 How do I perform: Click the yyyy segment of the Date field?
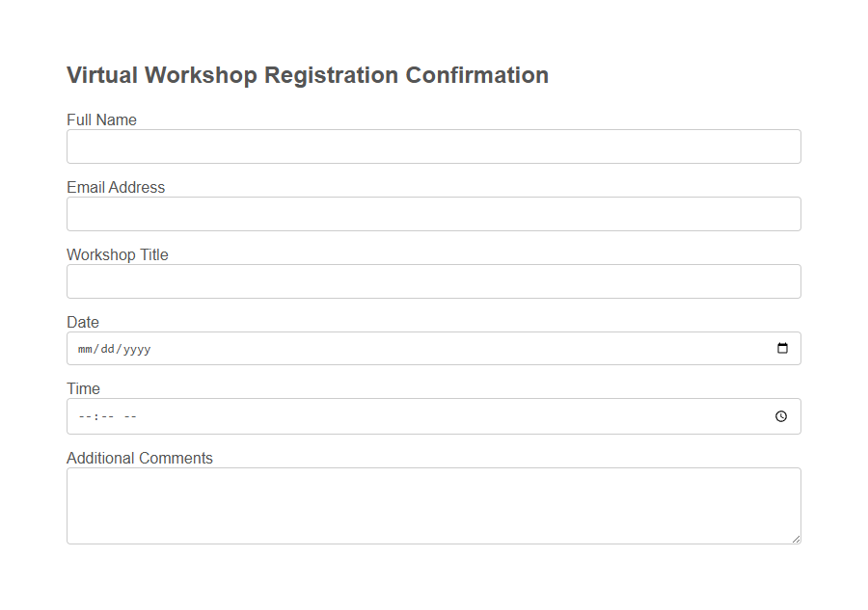coord(137,349)
